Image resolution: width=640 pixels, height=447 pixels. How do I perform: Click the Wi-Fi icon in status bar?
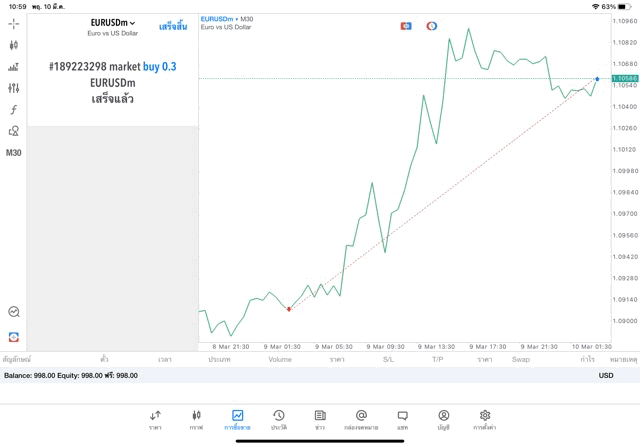point(596,7)
